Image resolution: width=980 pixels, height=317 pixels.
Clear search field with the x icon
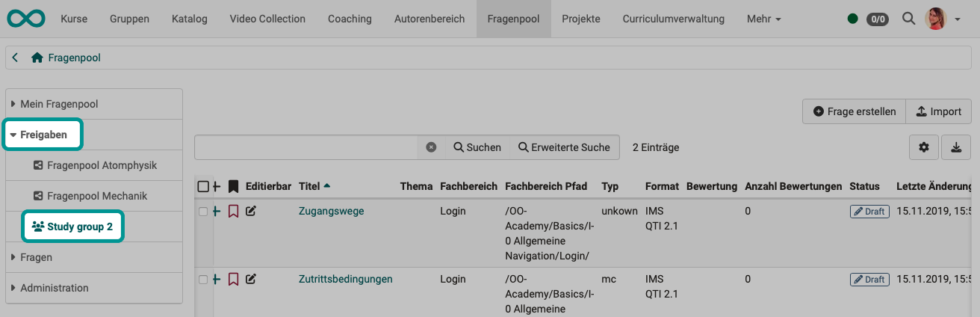coord(431,147)
